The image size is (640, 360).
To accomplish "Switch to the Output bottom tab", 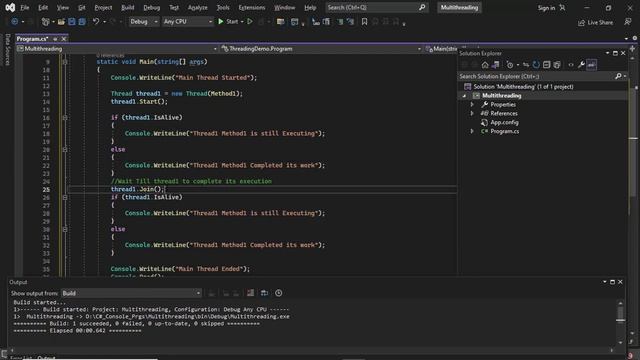I will point(46,358).
